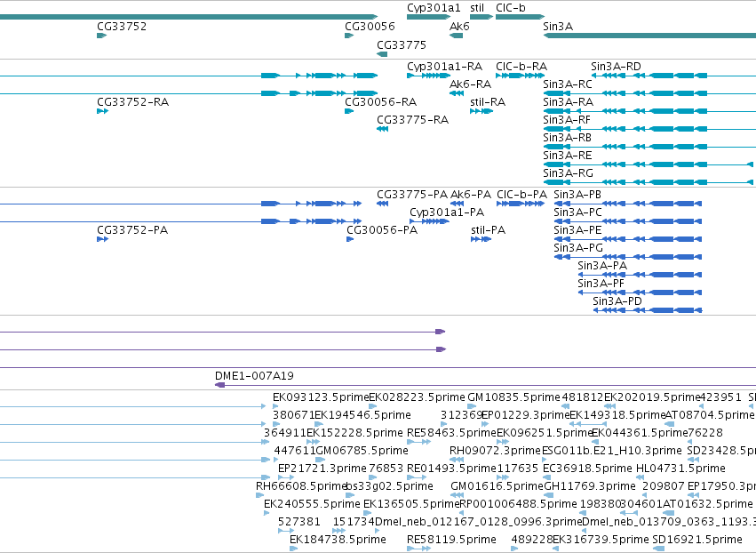Select EST AT08704.5prime
The image size is (756, 553).
click(x=709, y=415)
